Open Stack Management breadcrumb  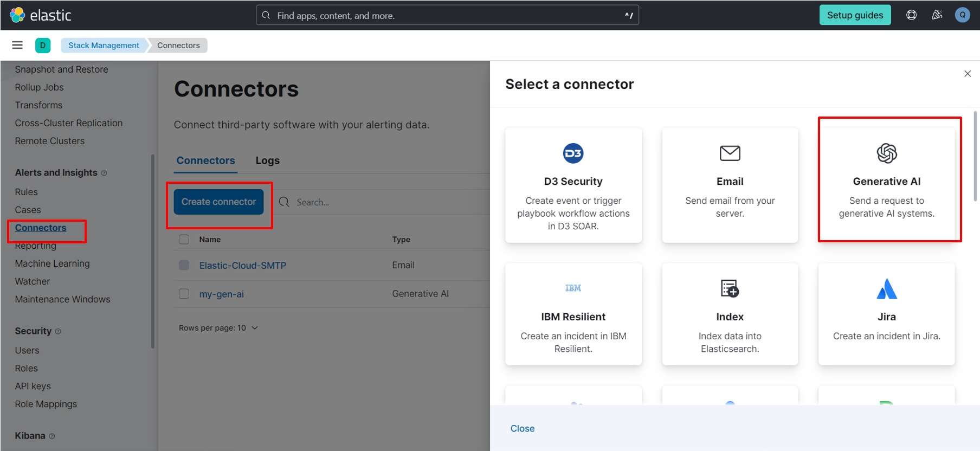[x=104, y=46]
